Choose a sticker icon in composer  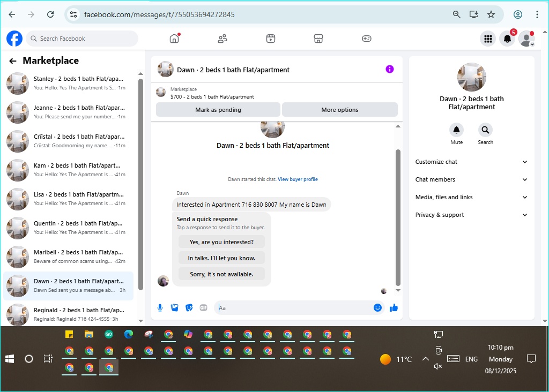pos(189,308)
